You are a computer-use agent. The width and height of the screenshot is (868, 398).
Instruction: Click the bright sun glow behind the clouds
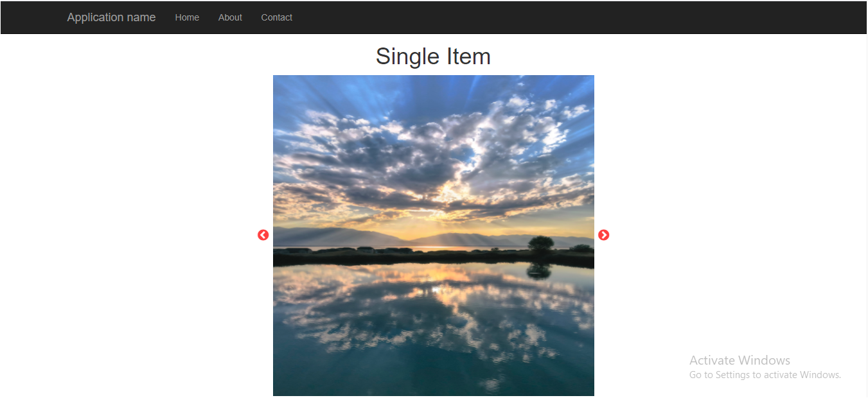[453, 191]
